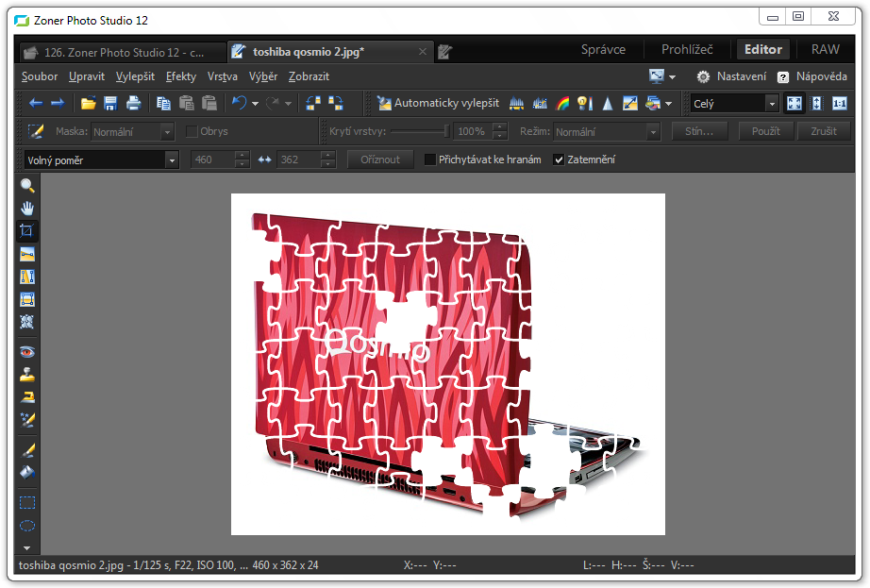Screen dimensions: 870x588
Task: Open Nastavení settings
Action: [x=731, y=76]
